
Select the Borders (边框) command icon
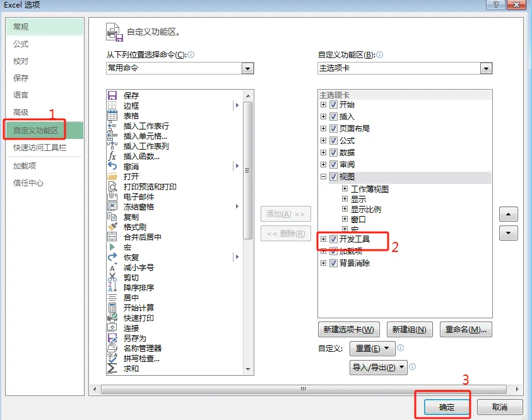[x=112, y=105]
